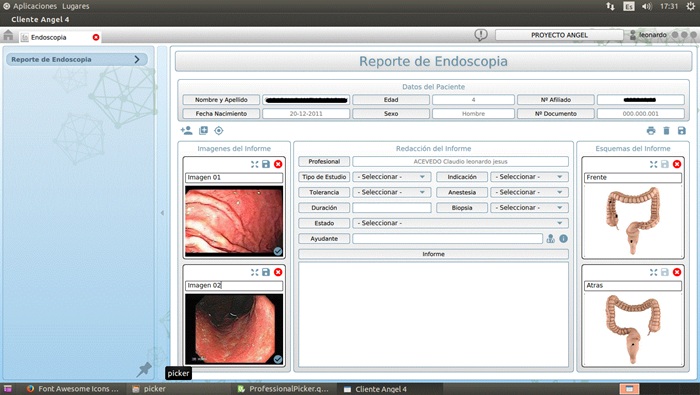Toggle the checkmark on Imagen 01
This screenshot has height=395, width=700.
[278, 251]
